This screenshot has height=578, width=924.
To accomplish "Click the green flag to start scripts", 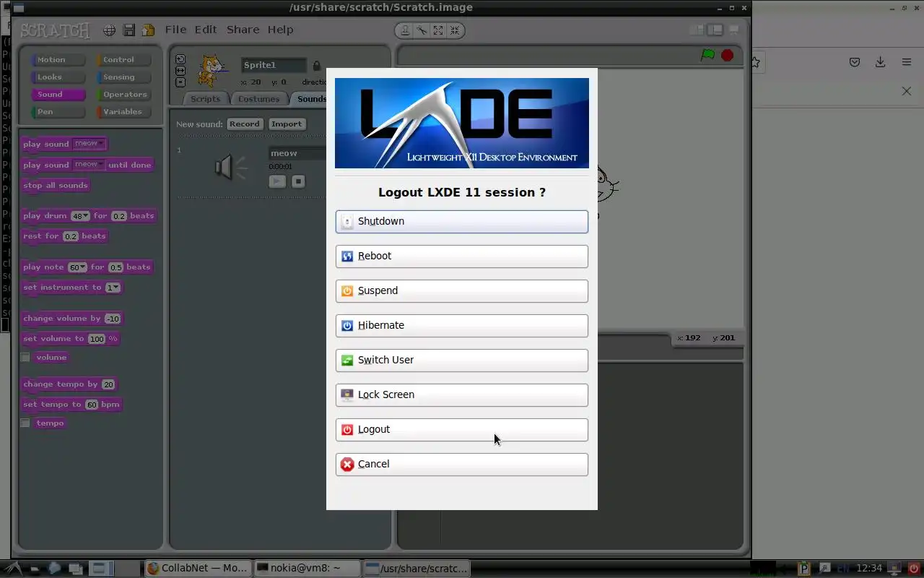I will click(x=708, y=55).
